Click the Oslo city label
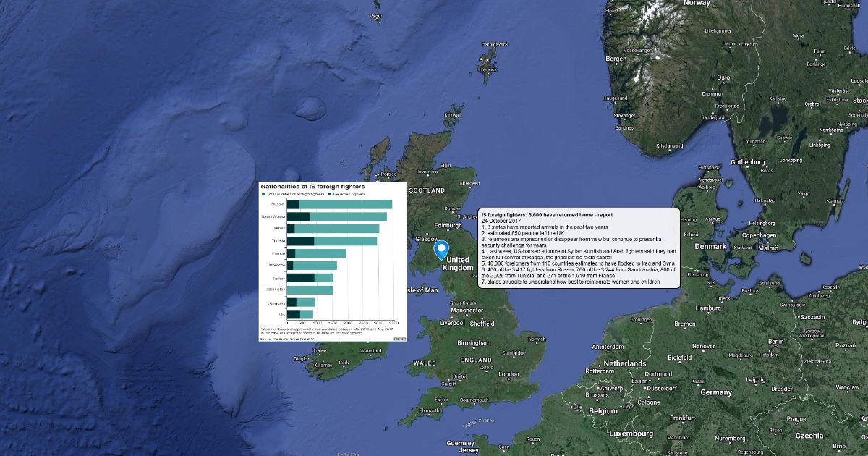868x456 pixels. 723,77
